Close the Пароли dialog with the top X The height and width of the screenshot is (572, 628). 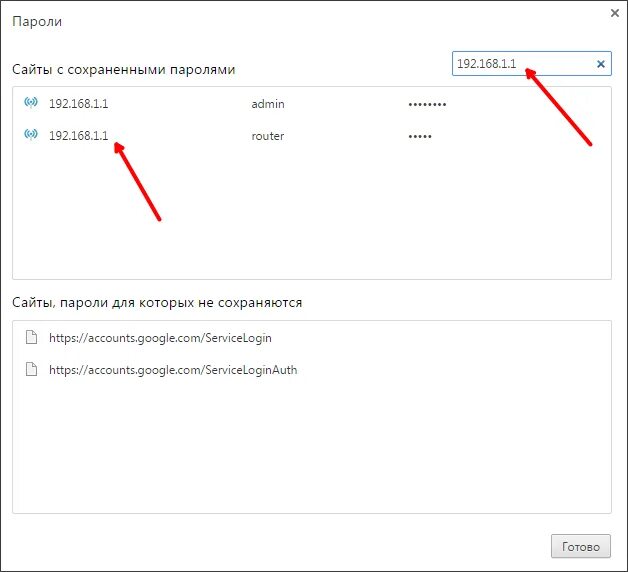pos(615,13)
